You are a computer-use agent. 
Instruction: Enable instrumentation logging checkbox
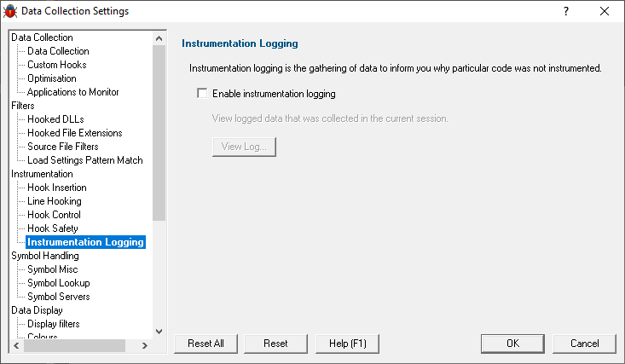coord(202,93)
